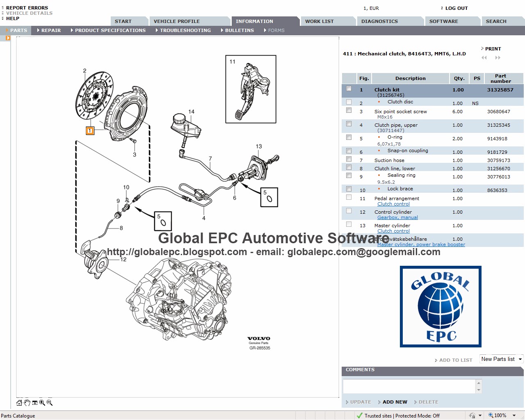Go to previous page using double left arrows
The width and height of the screenshot is (525, 420).
click(x=484, y=58)
